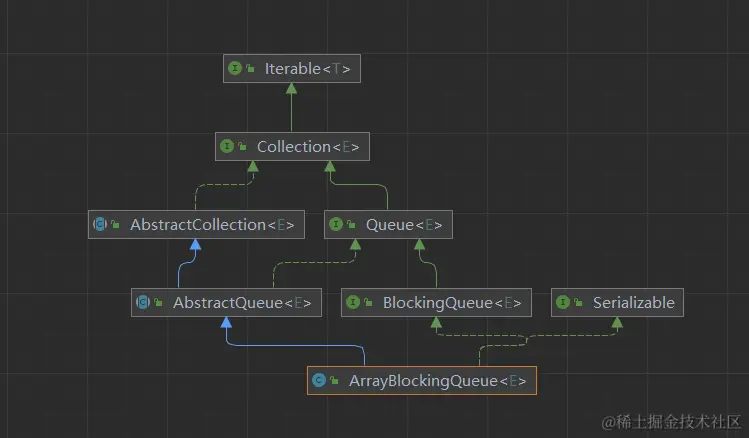Click the lock icon beside AbstractCollection<E>
Image resolution: width=749 pixels, height=438 pixels.
(x=115, y=224)
